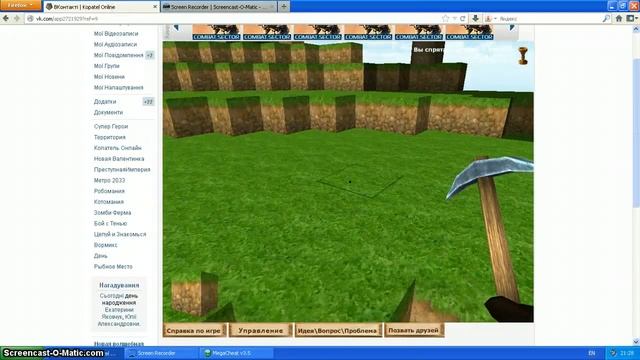The image size is (640, 360).
Task: Click the +22 apps counter badge
Action: coord(149,102)
